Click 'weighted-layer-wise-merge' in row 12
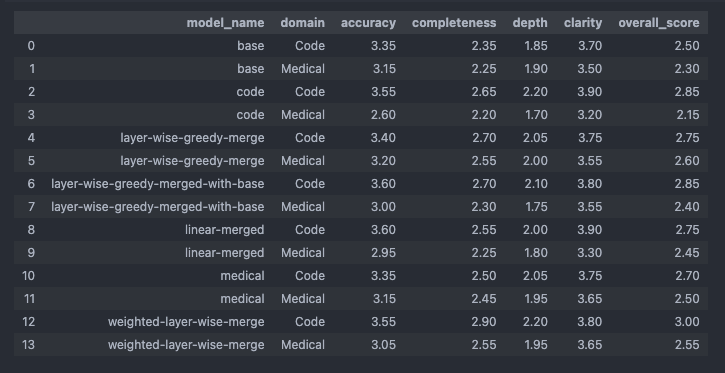The image size is (725, 373). (186, 322)
